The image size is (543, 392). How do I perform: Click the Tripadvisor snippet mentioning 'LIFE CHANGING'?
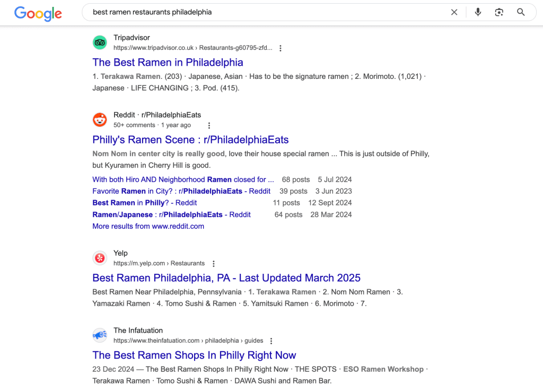click(x=259, y=82)
